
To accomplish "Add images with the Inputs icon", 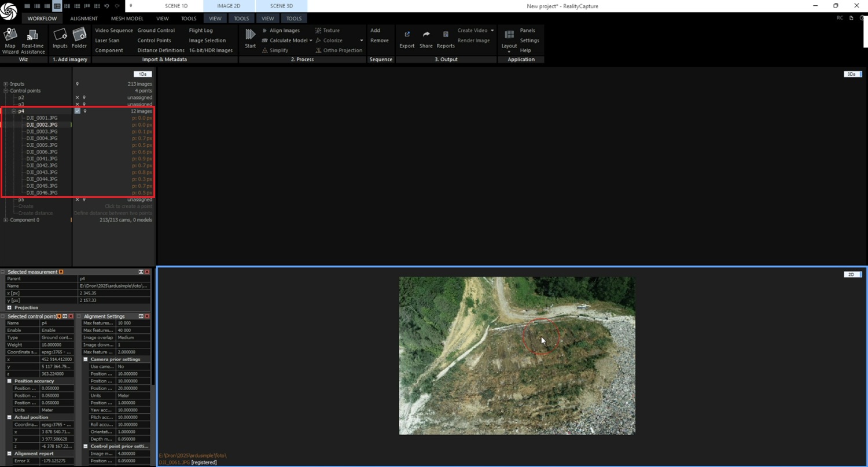I will pyautogui.click(x=60, y=38).
